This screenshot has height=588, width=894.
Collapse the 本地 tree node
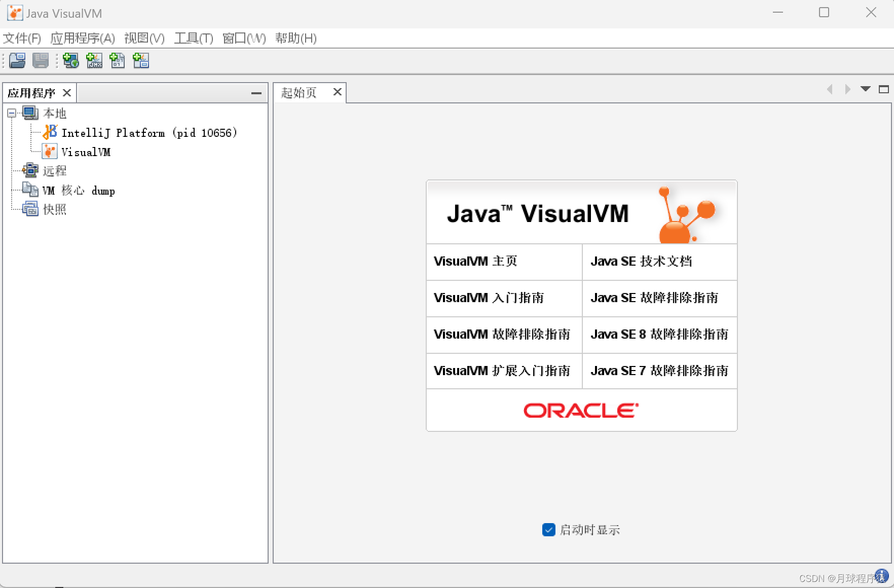coord(12,113)
